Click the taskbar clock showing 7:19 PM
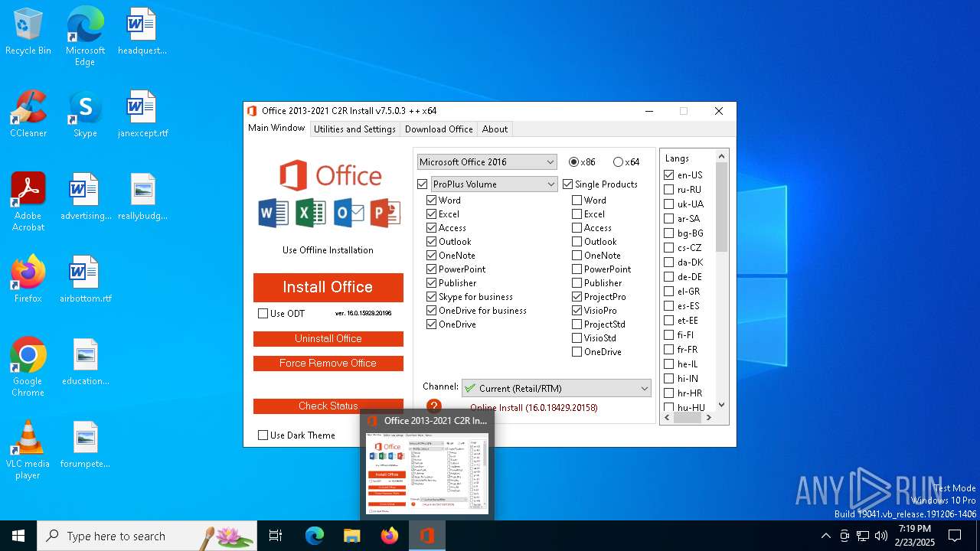 tap(916, 536)
